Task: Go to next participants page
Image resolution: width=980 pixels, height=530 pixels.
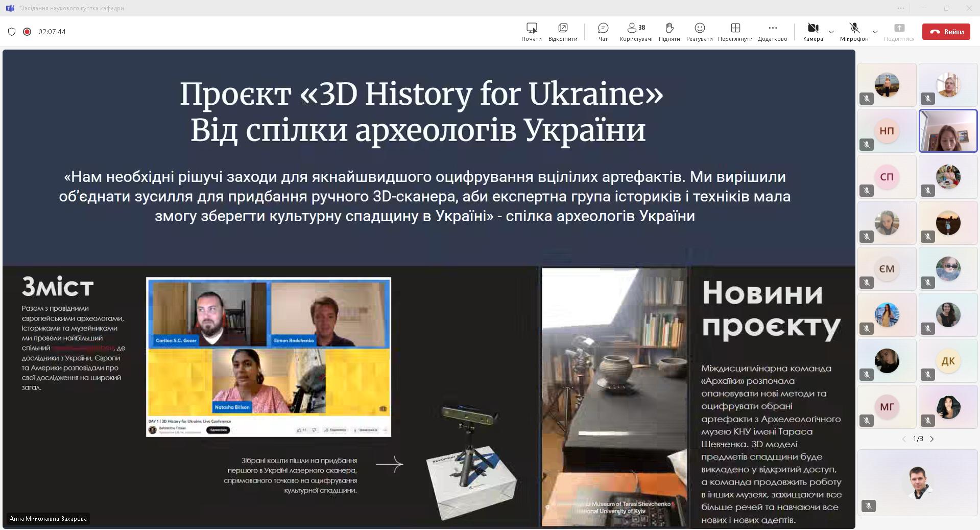Action: pos(932,439)
